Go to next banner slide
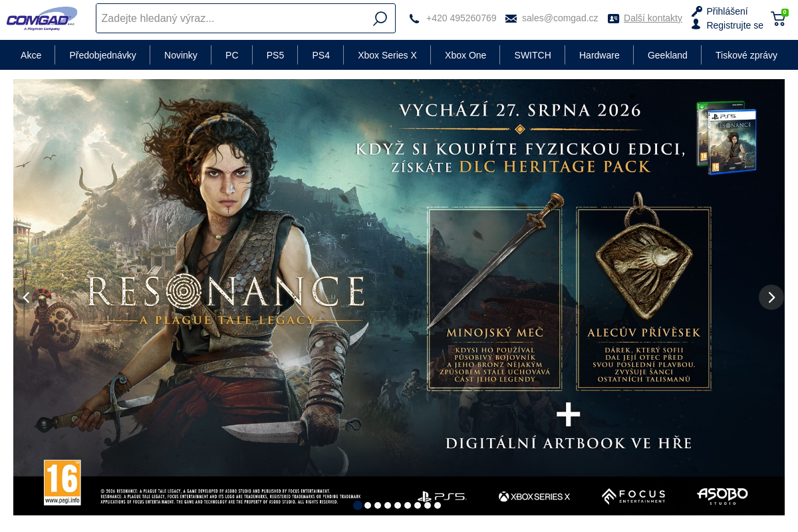The image size is (798, 532). click(771, 297)
